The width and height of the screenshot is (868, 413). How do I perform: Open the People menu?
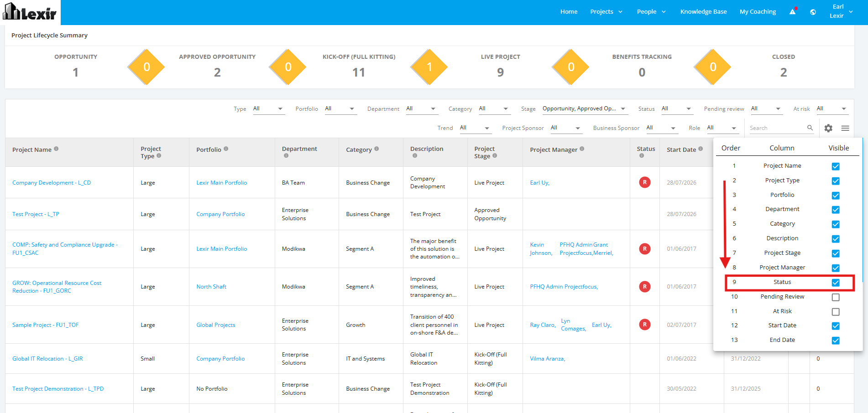(651, 12)
